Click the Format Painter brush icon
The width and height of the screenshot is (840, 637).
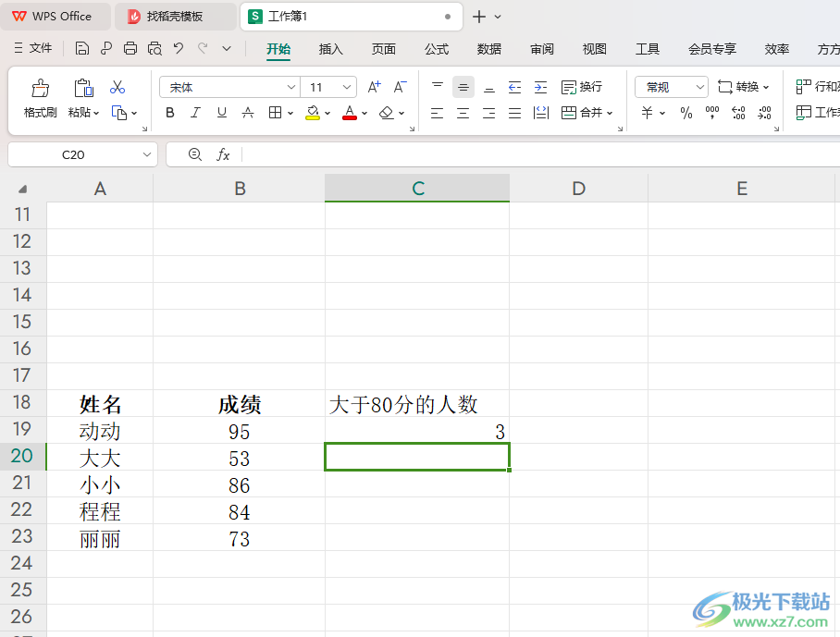[40, 88]
